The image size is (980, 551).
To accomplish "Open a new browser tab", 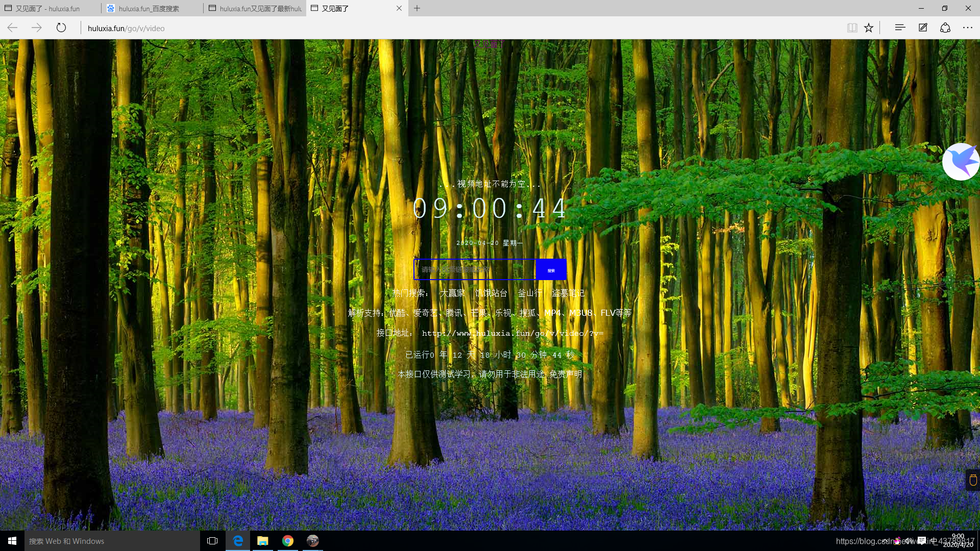I will (x=417, y=8).
